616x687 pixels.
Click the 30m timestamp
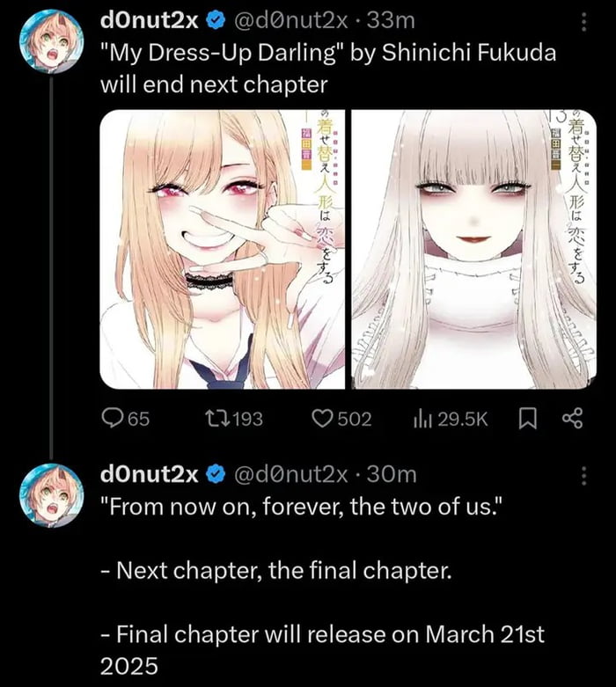pos(391,474)
